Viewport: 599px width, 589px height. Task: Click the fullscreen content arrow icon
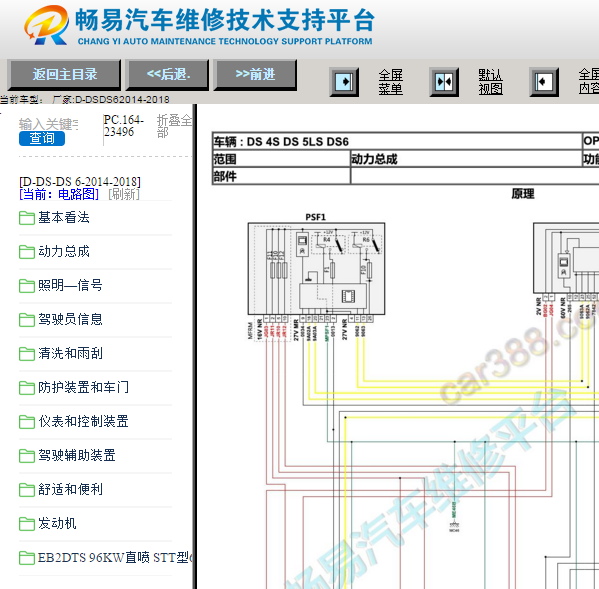[544, 82]
